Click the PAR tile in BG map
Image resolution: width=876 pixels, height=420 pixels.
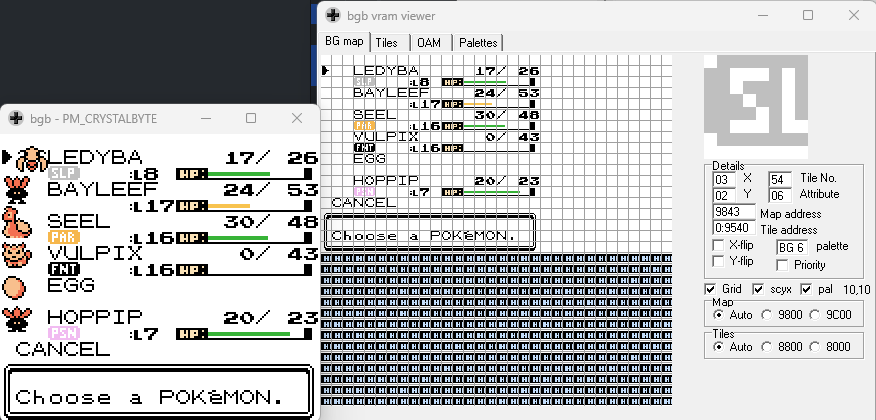pyautogui.click(x=364, y=125)
